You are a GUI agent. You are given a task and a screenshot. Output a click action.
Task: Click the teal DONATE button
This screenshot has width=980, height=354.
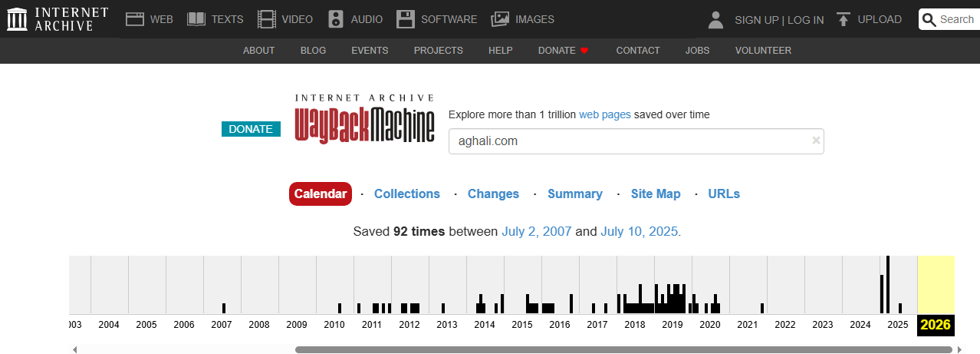[x=251, y=129]
